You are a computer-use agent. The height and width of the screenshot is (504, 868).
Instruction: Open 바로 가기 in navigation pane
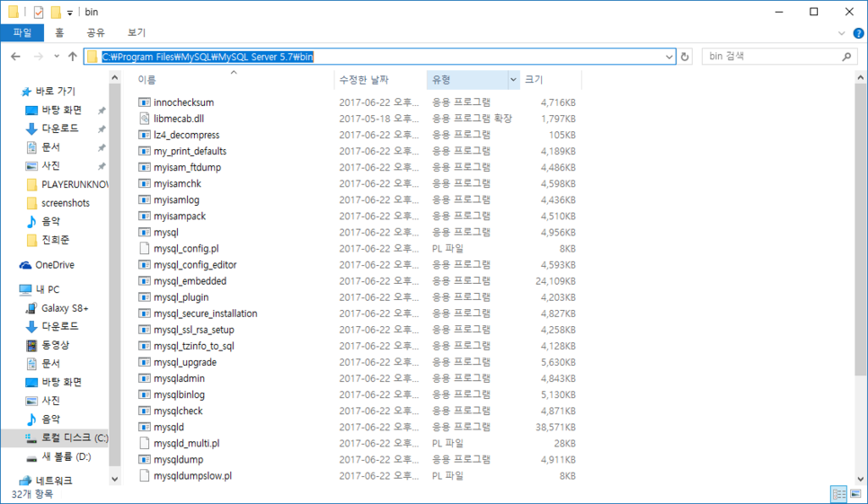coord(56,92)
